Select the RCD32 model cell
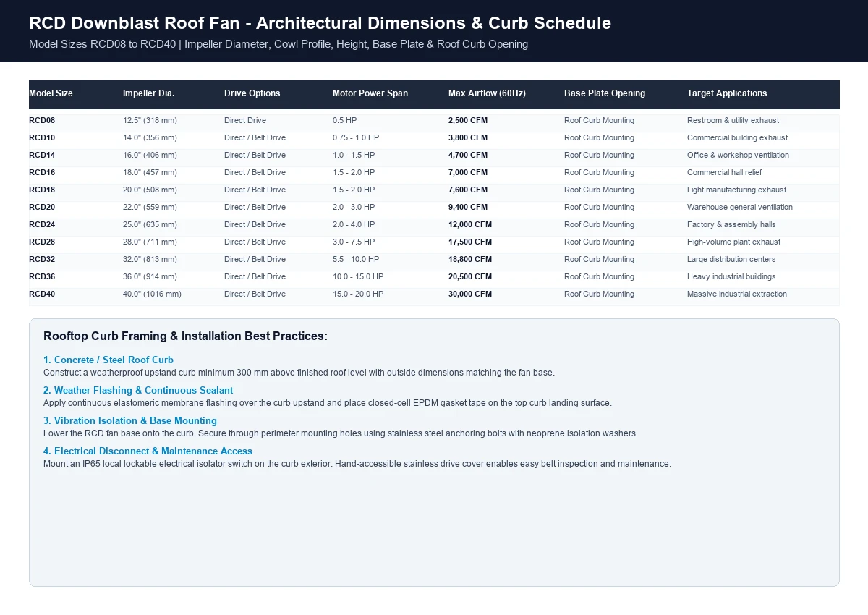868x615 pixels. pos(42,259)
